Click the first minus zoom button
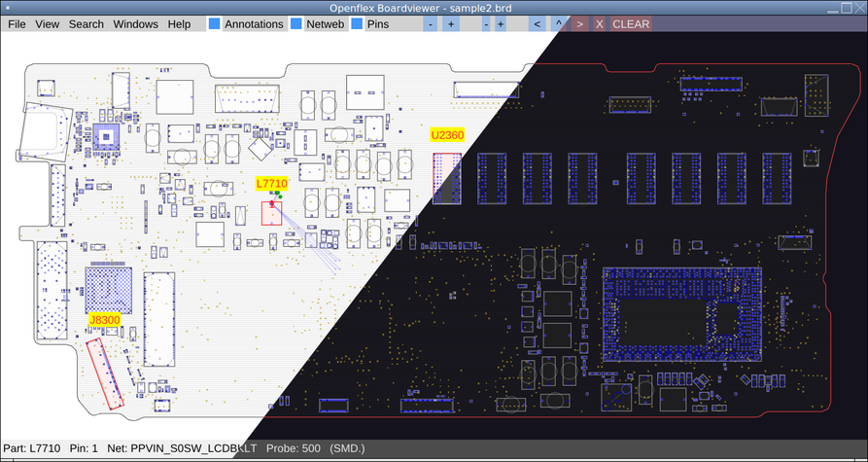868x462 pixels. 432,23
